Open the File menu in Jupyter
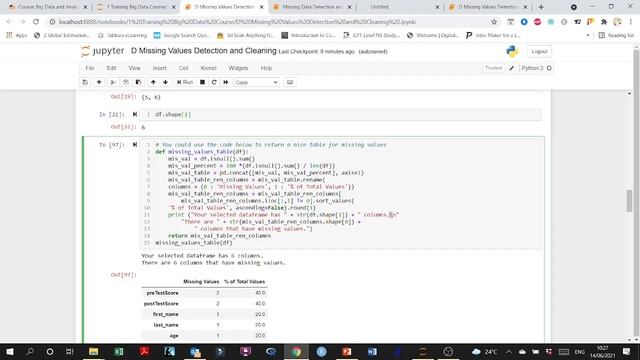This screenshot has width=640, height=360. point(90,68)
